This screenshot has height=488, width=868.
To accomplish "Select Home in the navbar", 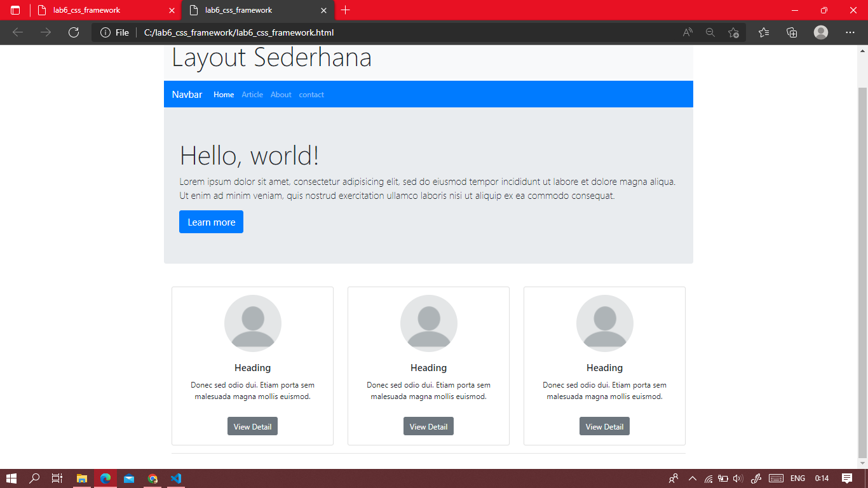I will click(224, 95).
